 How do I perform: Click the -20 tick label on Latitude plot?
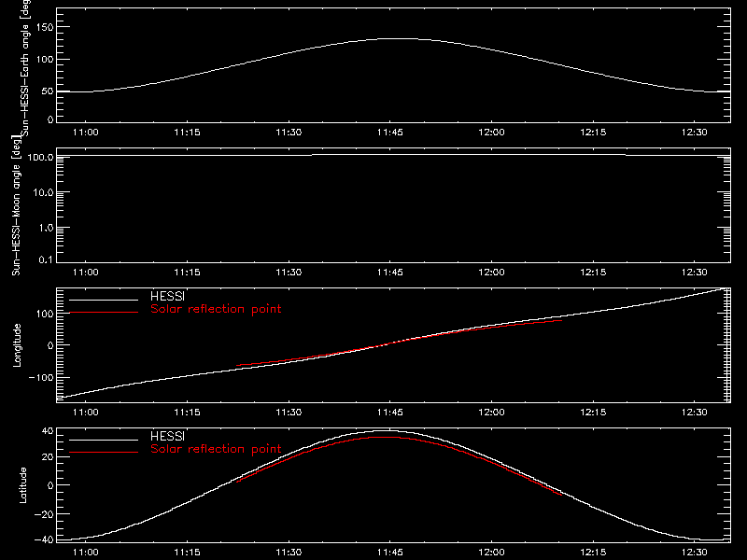pyautogui.click(x=44, y=514)
